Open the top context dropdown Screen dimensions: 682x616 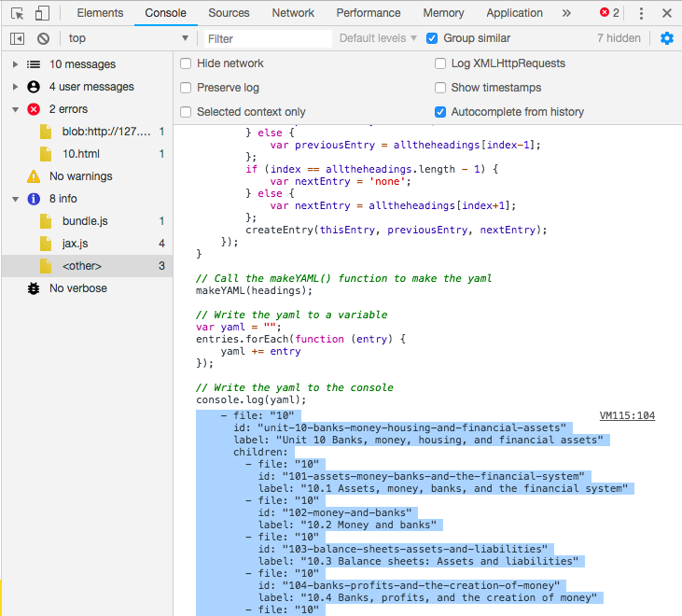tap(128, 38)
